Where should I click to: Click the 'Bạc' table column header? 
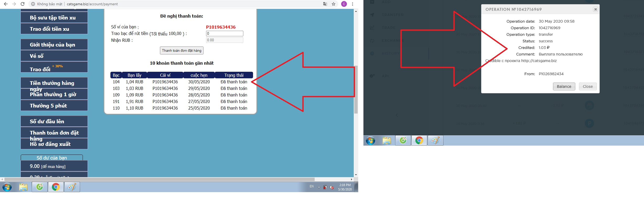[x=116, y=75]
